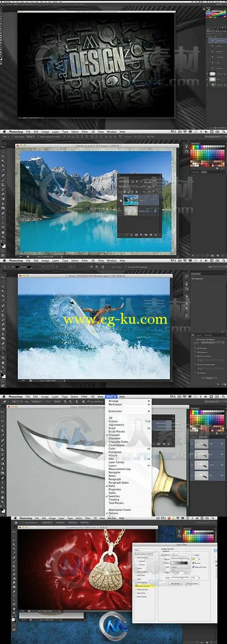Choose Layer Comps from the Window menu
227x644 pixels.
pos(128,461)
